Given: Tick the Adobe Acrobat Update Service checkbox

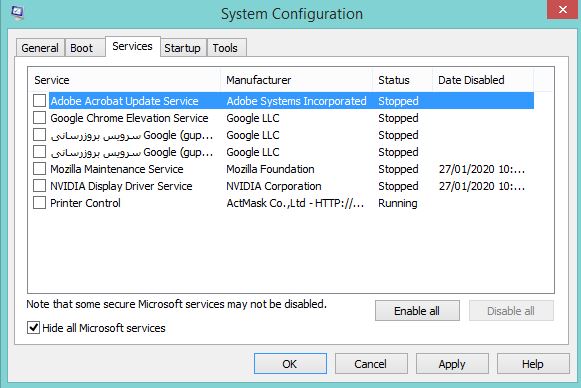Looking at the screenshot, I should coord(39,100).
